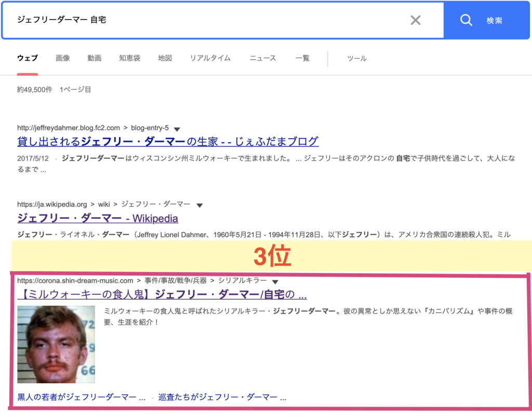The width and height of the screenshot is (532, 417).
Task: Expand the dropdown arrow beside blog-entry-5 URL
Action: pyautogui.click(x=177, y=129)
